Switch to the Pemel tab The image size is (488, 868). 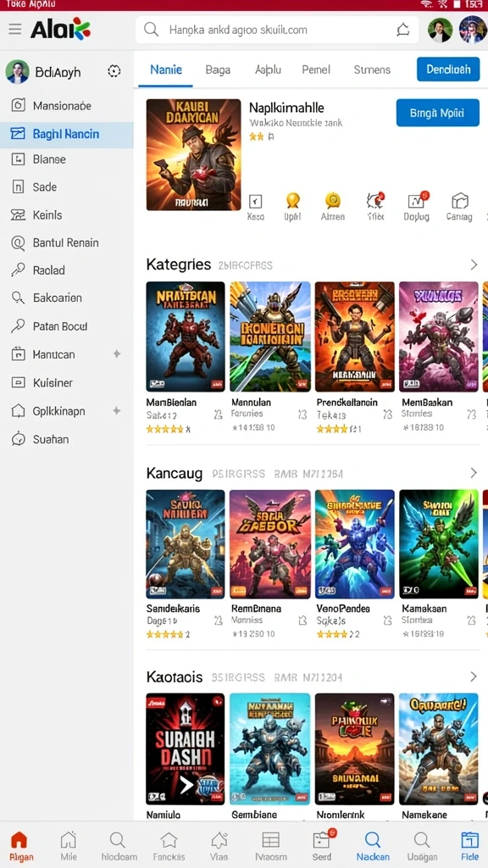point(316,70)
